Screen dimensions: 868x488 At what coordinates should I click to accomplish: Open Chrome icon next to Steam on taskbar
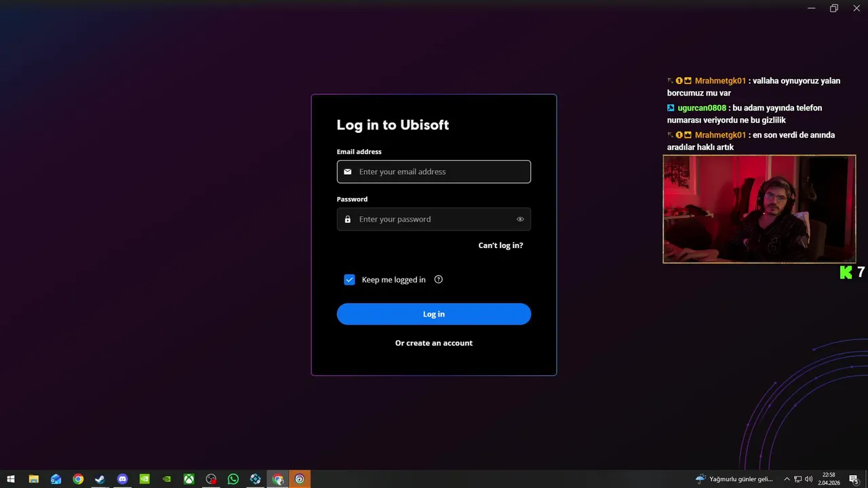pos(78,479)
